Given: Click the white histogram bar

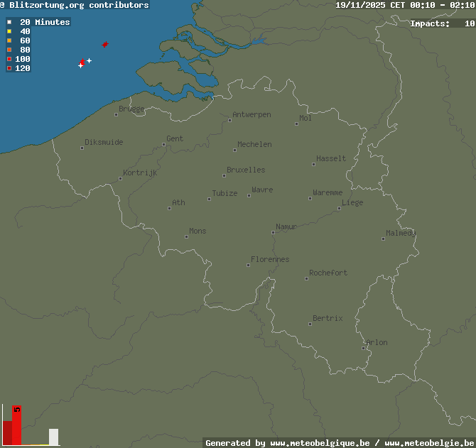Looking at the screenshot, I should pos(53,437).
